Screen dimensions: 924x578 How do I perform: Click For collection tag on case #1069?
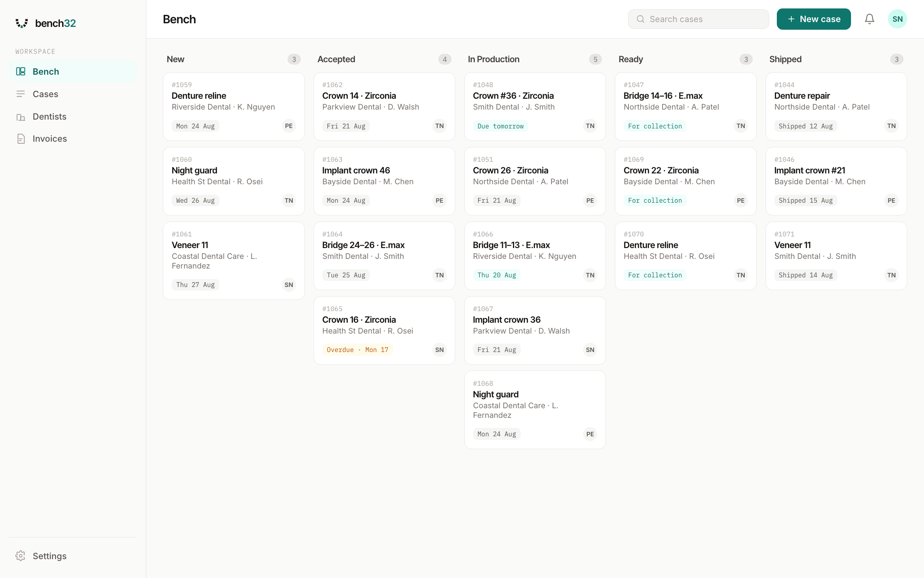click(655, 200)
